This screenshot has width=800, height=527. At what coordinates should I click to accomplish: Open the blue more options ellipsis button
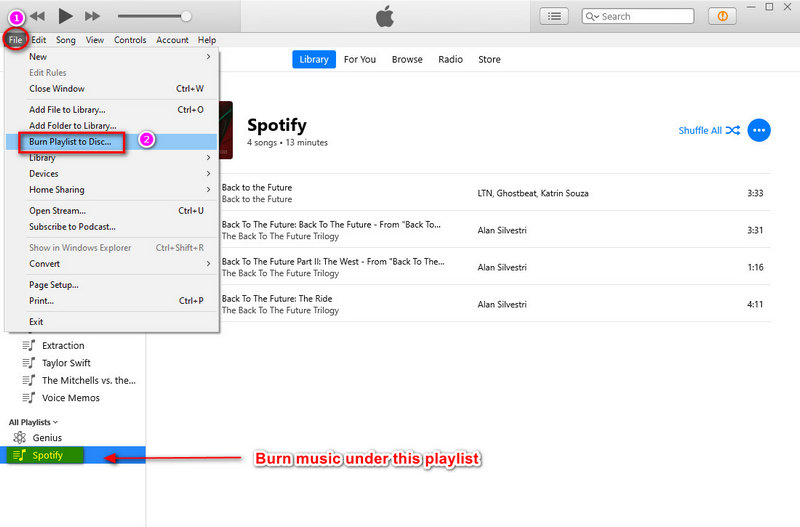(x=759, y=130)
